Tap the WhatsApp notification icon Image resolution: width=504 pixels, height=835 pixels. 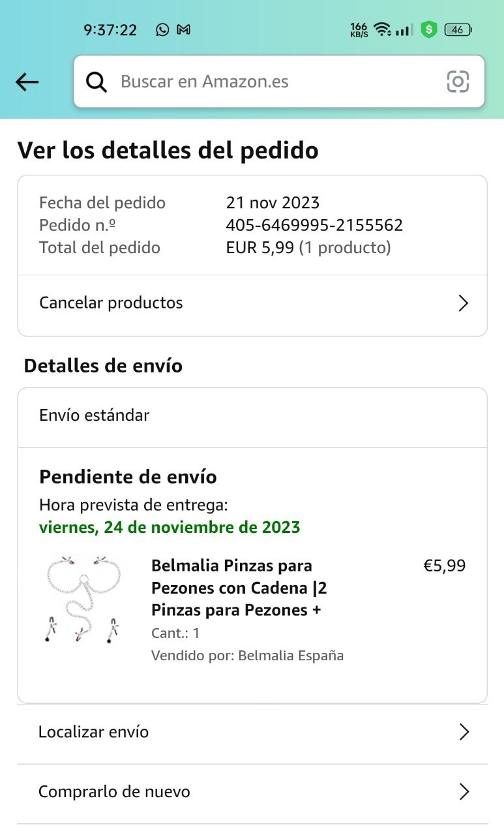(162, 29)
